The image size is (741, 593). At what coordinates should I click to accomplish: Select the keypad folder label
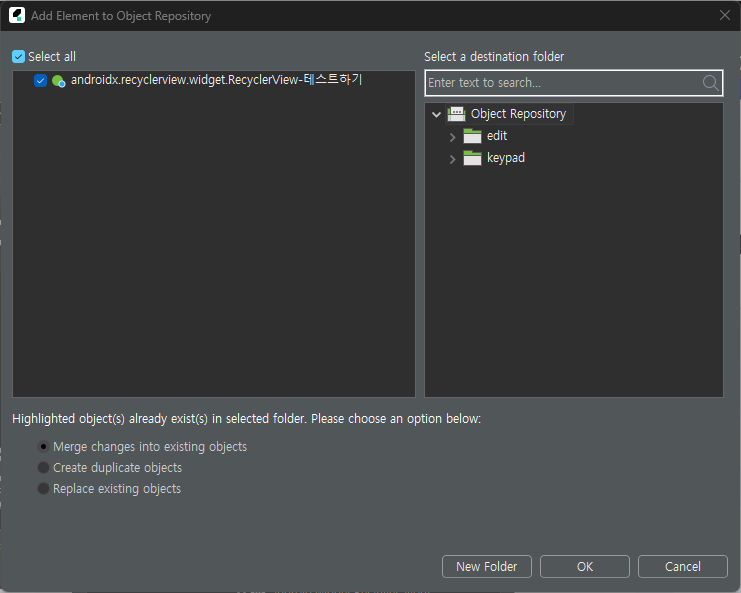click(506, 158)
